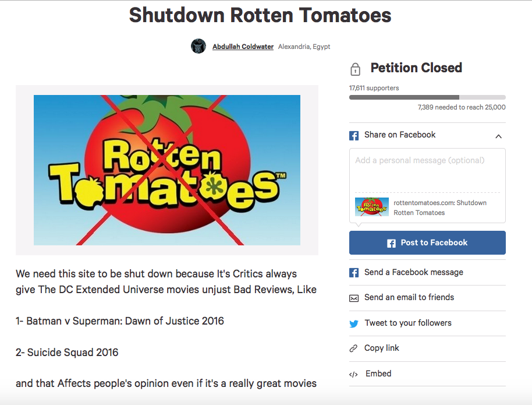
Task: Select Send a Facebook message option
Action: click(413, 272)
